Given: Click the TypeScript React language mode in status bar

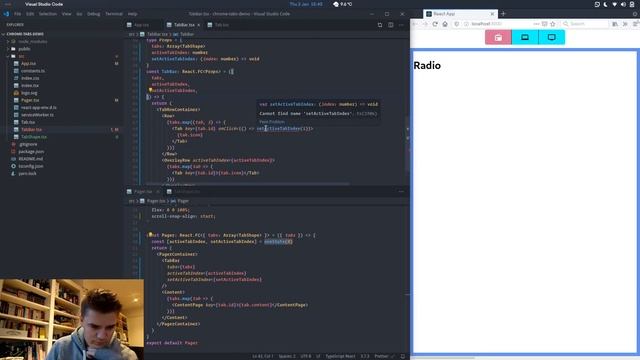Looking at the screenshot, I should 340,356.
